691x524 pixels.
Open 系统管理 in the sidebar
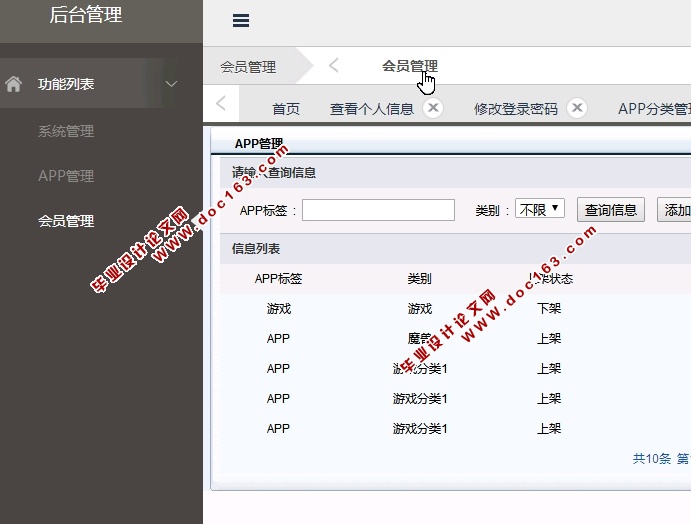point(66,131)
